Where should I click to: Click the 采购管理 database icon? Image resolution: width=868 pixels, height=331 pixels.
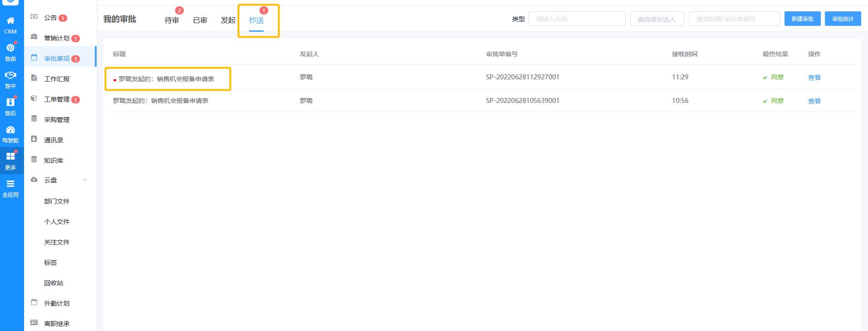(x=34, y=119)
